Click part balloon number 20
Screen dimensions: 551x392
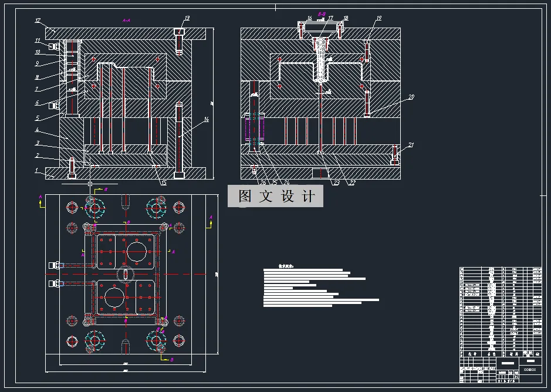click(411, 97)
